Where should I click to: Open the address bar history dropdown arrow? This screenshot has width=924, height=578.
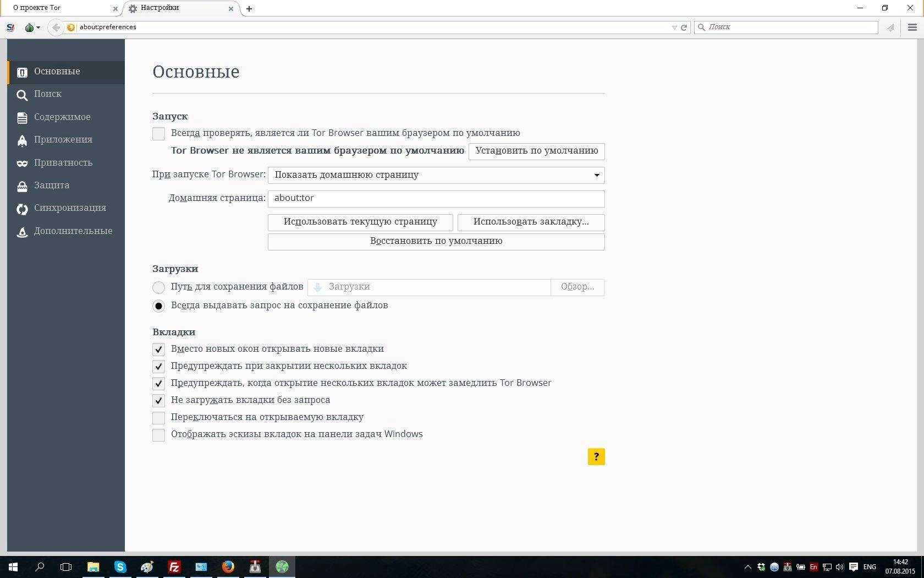(x=674, y=28)
